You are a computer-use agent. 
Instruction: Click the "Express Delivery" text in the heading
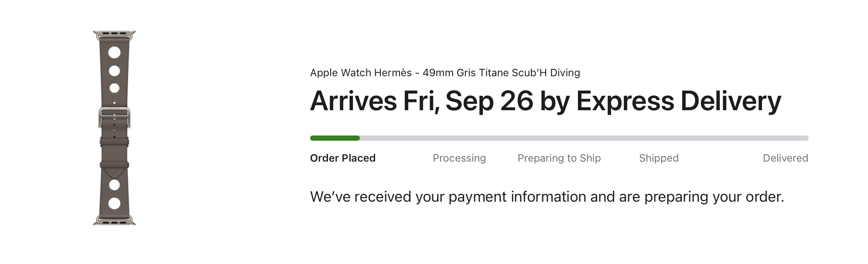(x=678, y=101)
